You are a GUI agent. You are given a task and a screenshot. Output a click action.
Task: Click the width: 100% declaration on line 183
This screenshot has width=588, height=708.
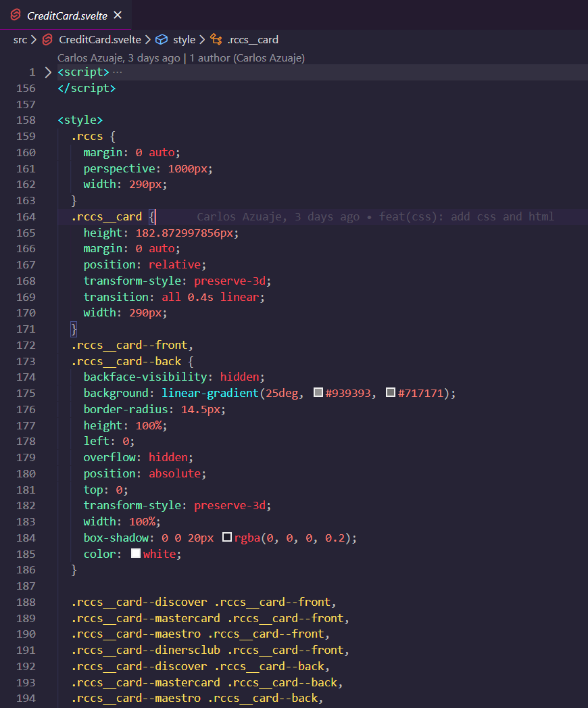tap(122, 521)
